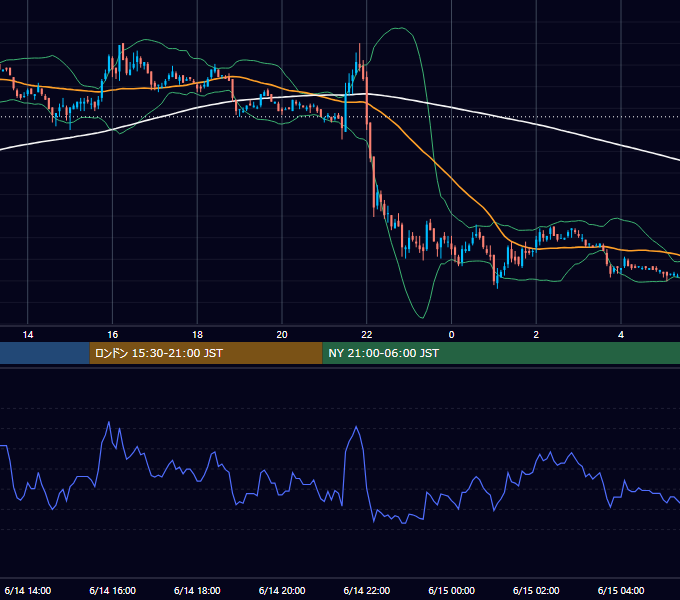Click the blue session bar before ロンドン
Viewport: 680px width, 600px height.
coord(45,353)
